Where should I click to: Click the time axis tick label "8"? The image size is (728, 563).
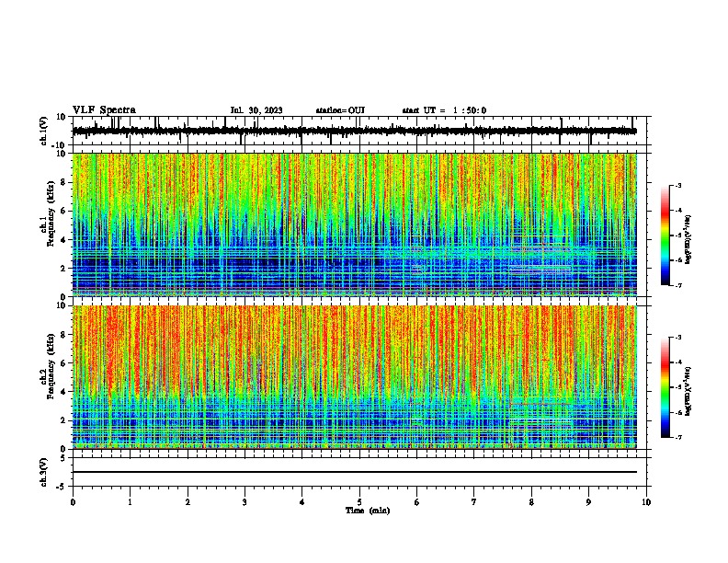(x=531, y=502)
